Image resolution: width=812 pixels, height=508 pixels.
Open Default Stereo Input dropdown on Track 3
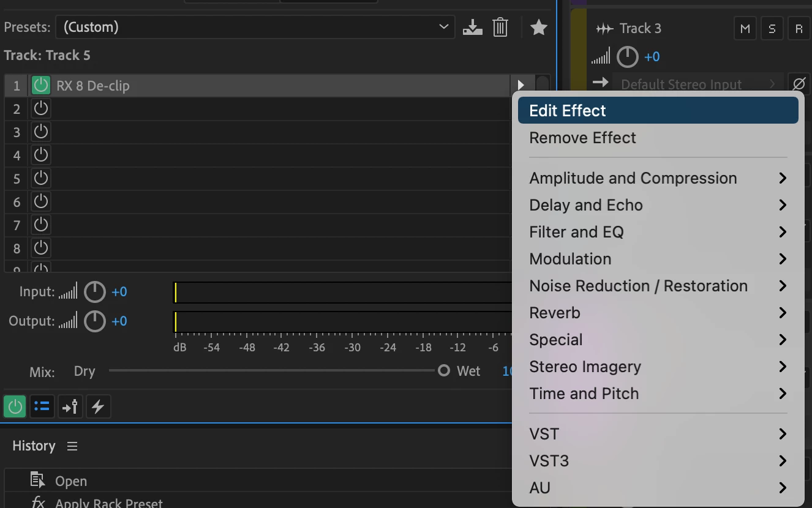tap(698, 84)
